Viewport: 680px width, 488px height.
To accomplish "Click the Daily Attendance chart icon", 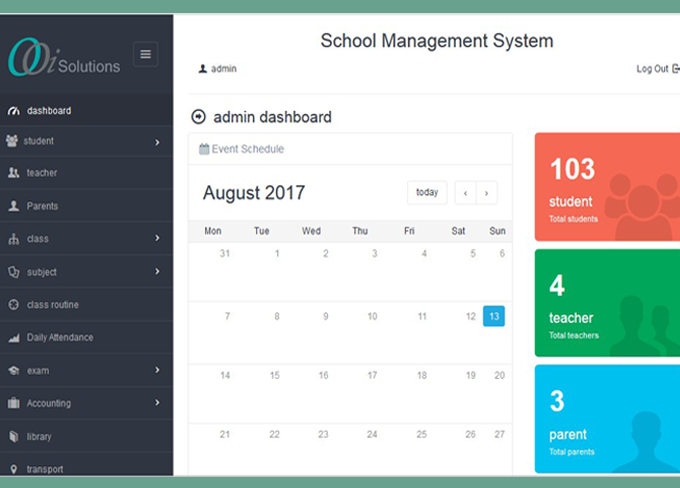I will click(13, 338).
